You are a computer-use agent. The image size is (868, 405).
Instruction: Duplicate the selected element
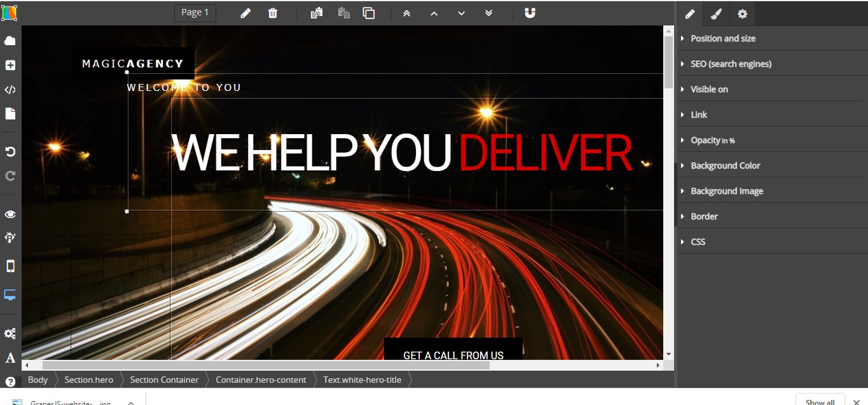pyautogui.click(x=369, y=13)
